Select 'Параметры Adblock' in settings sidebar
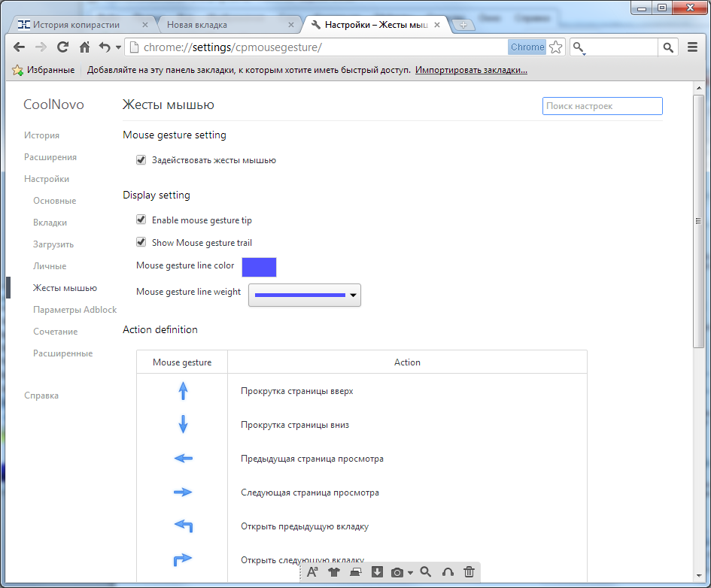This screenshot has width=711, height=588. [x=75, y=310]
